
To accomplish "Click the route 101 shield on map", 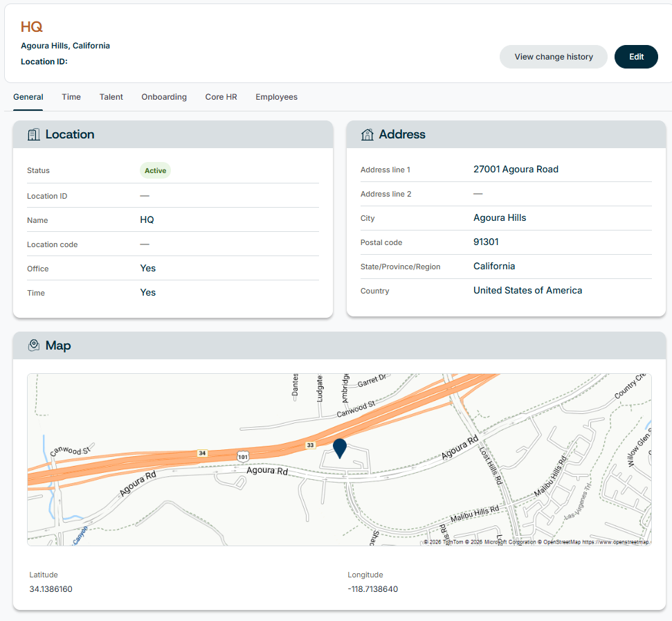I will 243,456.
